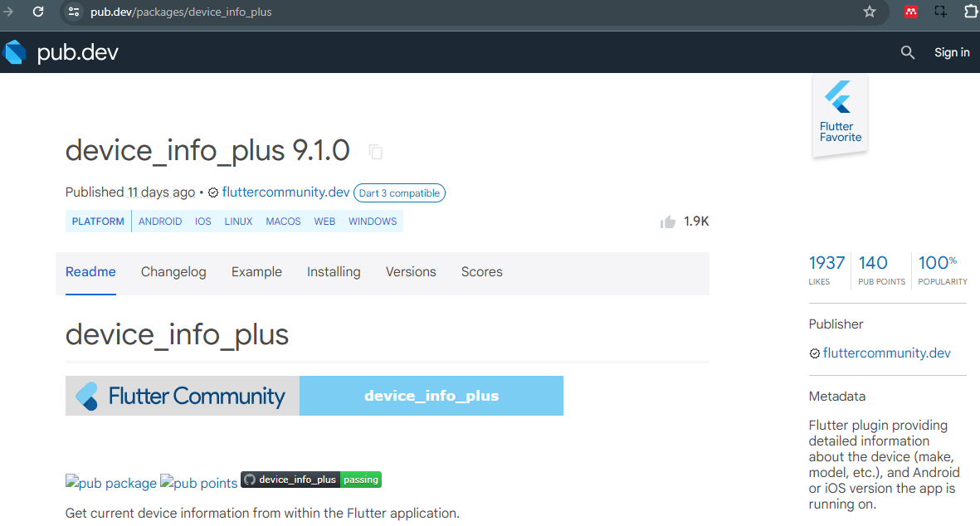Open site information icon in address bar
The width and height of the screenshot is (980, 526).
pyautogui.click(x=74, y=12)
